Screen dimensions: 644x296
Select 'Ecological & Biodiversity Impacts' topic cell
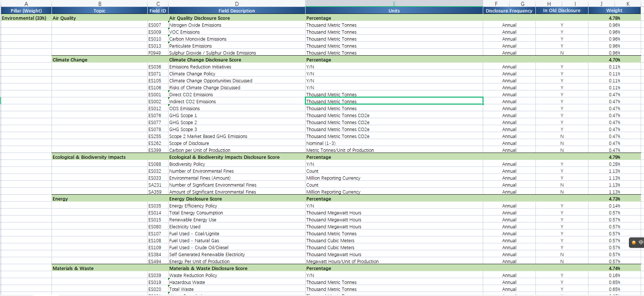(x=99, y=157)
